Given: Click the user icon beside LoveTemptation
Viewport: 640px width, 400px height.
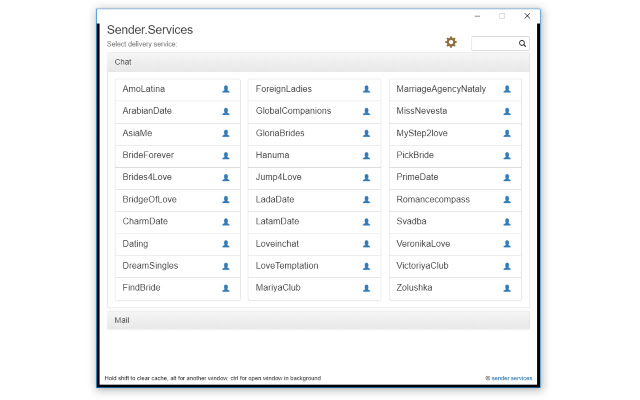Looking at the screenshot, I should click(367, 266).
